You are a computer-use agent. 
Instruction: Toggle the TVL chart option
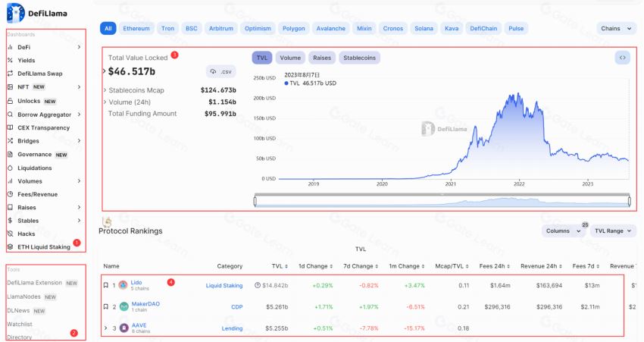(261, 58)
